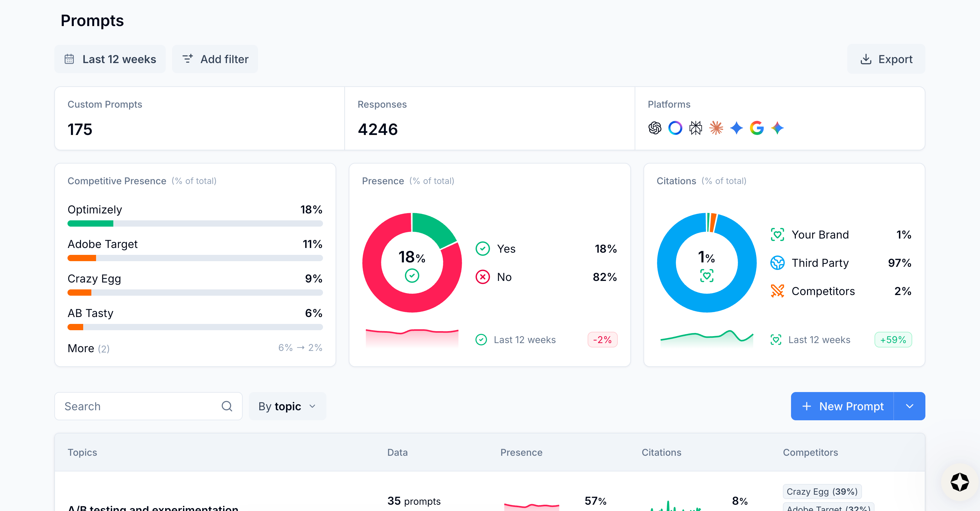This screenshot has height=511, width=980.
Task: Expand More (2) competitors row
Action: point(88,348)
